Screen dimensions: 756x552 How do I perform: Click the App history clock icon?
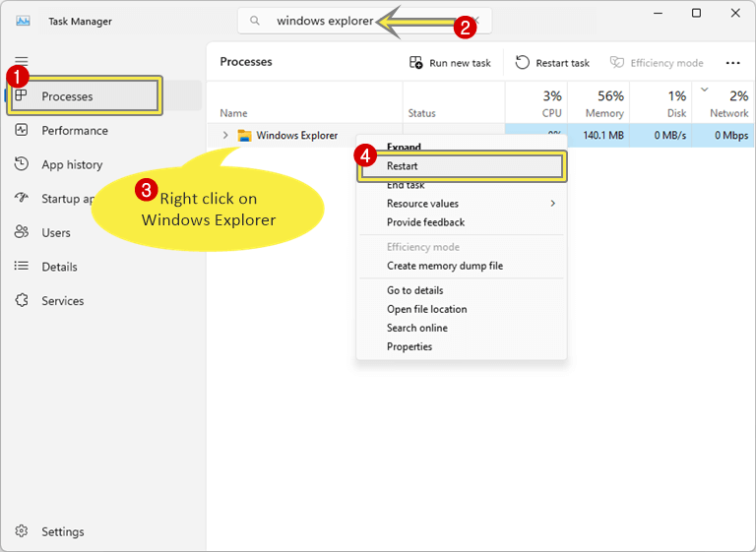pyautogui.click(x=22, y=164)
